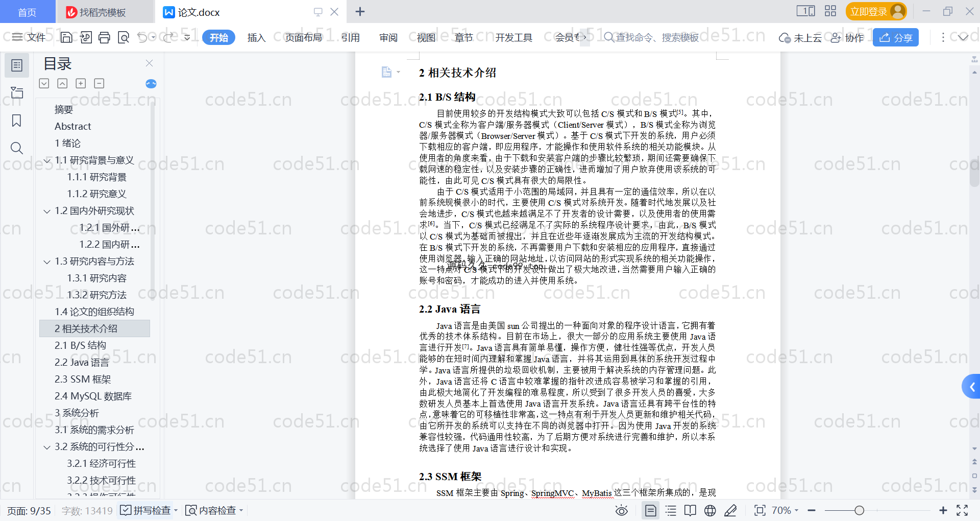The width and height of the screenshot is (980, 521).
Task: Click the zoom slider handle
Action: (x=860, y=510)
